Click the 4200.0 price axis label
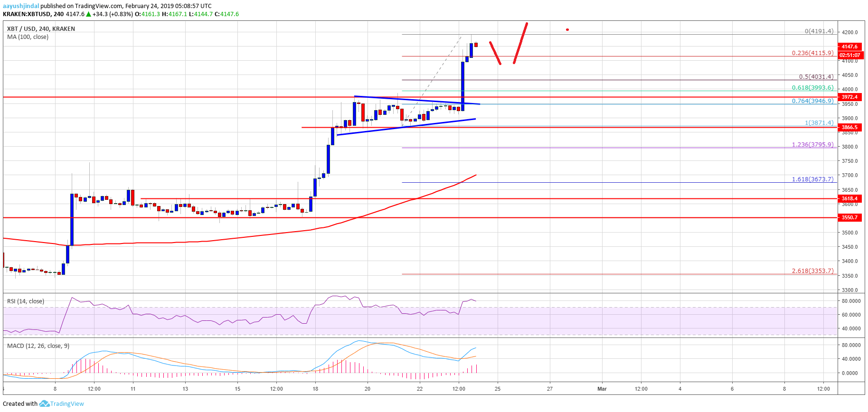The width and height of the screenshot is (868, 412). pos(849,32)
